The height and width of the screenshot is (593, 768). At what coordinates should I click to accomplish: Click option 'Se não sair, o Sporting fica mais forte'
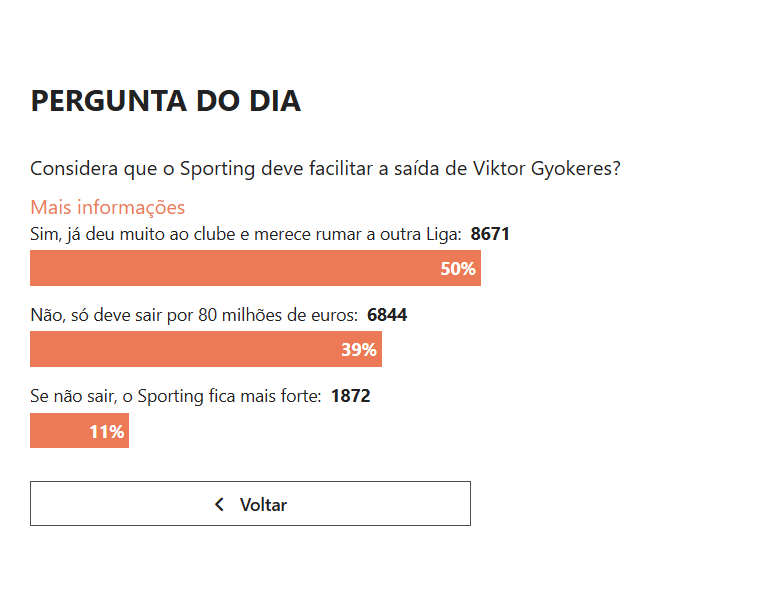tap(176, 396)
